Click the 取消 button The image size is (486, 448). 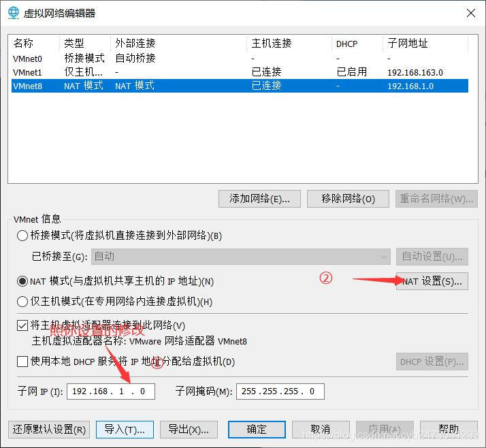[321, 430]
